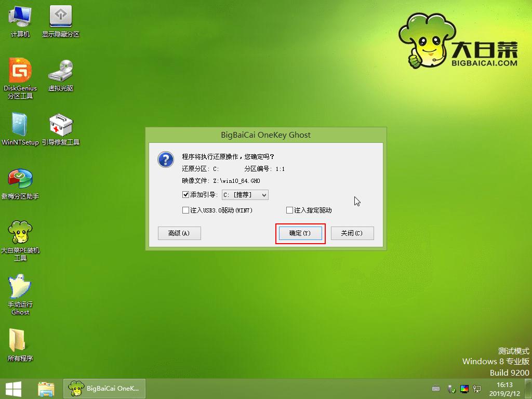This screenshot has height=399, width=532.
Task: Click the 高级(A) button
Action: point(179,233)
